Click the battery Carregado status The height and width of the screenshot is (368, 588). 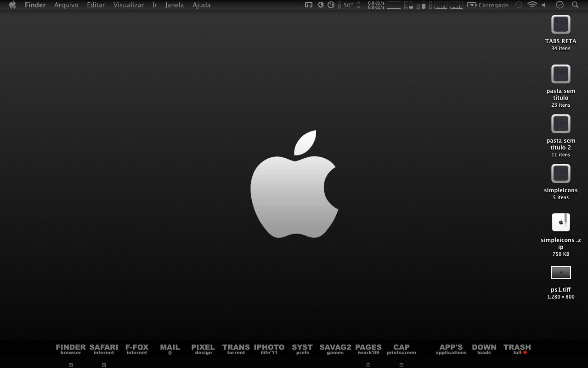(488, 5)
